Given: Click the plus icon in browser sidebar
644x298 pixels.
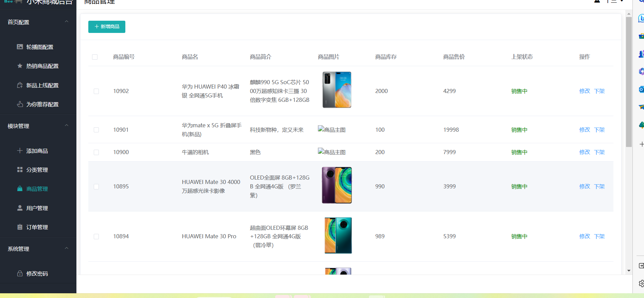Looking at the screenshot, I should click(x=641, y=144).
